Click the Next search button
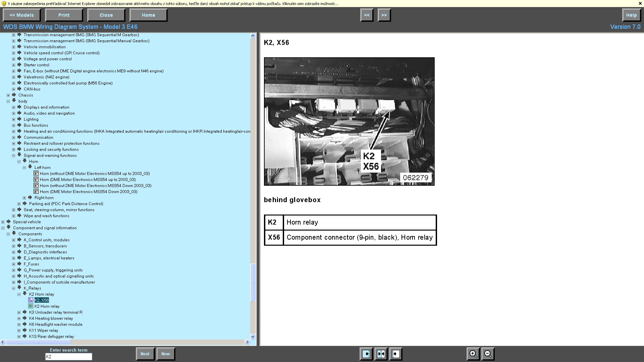Image resolution: width=644 pixels, height=362 pixels. coord(145,354)
